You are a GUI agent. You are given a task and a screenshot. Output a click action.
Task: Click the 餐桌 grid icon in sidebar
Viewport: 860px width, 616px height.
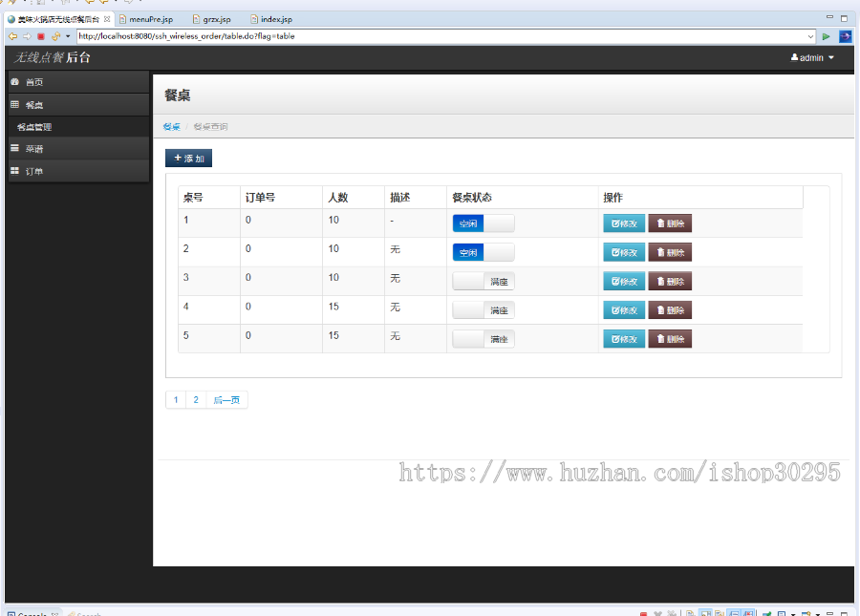[x=14, y=104]
